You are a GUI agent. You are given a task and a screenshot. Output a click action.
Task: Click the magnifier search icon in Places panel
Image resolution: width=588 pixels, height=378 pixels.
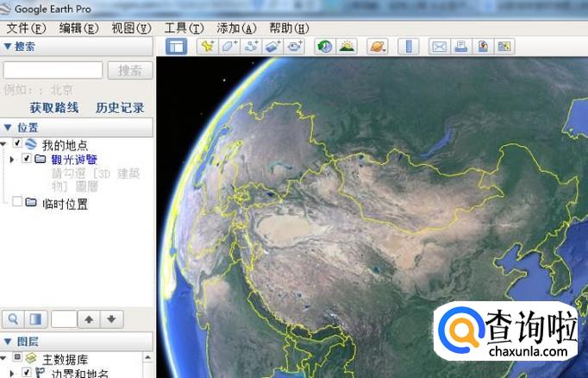tap(13, 319)
